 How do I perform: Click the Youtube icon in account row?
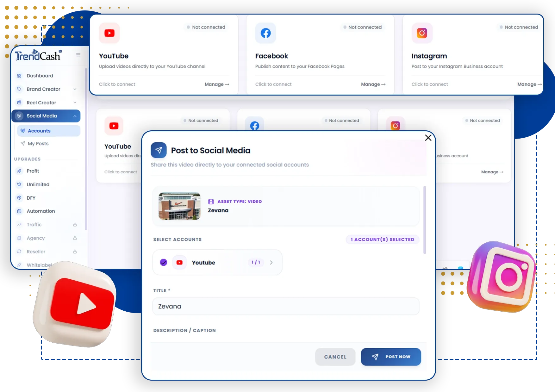[179, 262]
